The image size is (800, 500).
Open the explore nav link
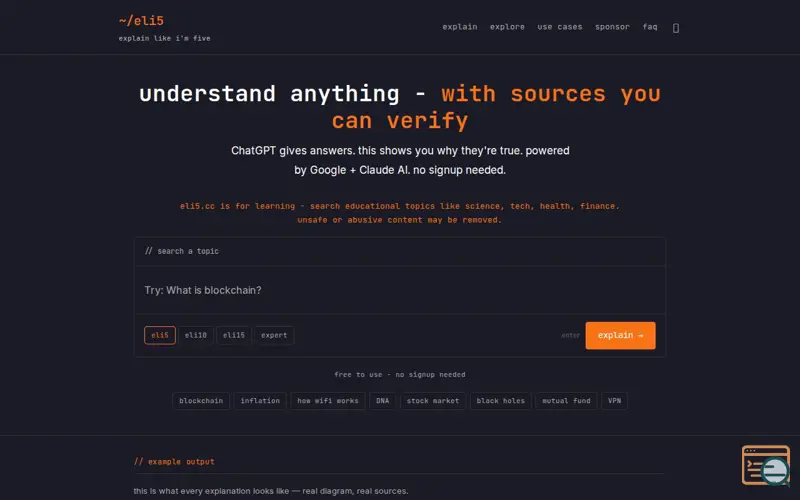click(507, 27)
